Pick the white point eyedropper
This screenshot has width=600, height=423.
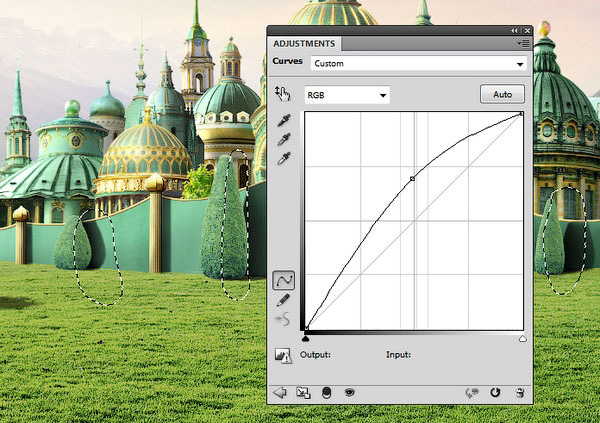(284, 159)
